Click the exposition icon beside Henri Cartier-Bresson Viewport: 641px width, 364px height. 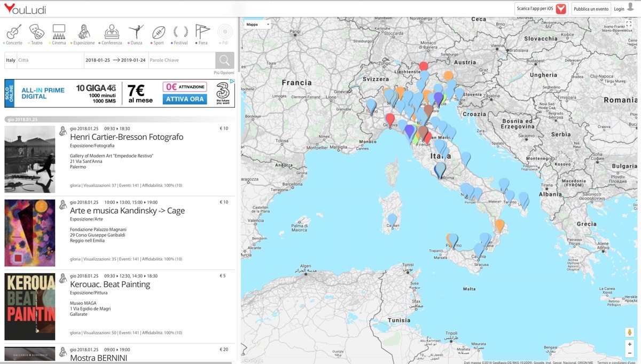pos(63,131)
